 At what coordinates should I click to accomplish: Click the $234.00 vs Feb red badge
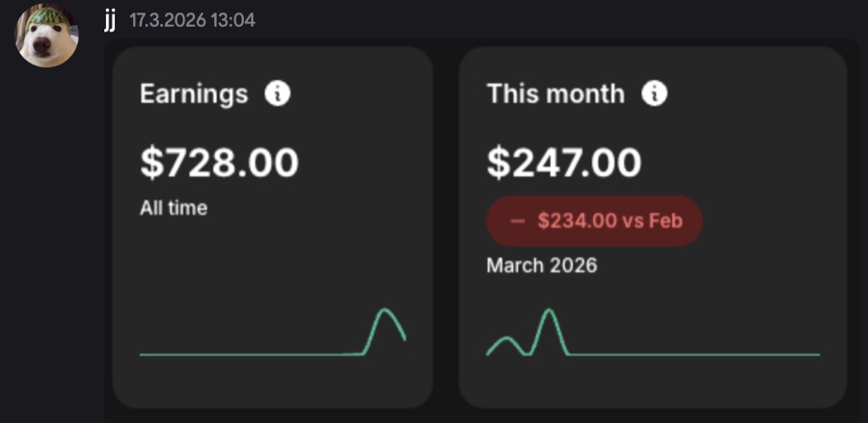(x=594, y=222)
